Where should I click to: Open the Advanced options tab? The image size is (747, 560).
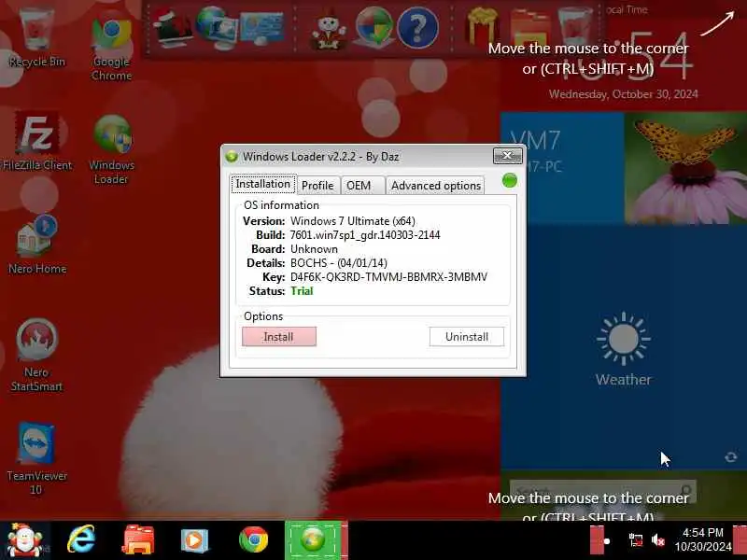click(436, 185)
